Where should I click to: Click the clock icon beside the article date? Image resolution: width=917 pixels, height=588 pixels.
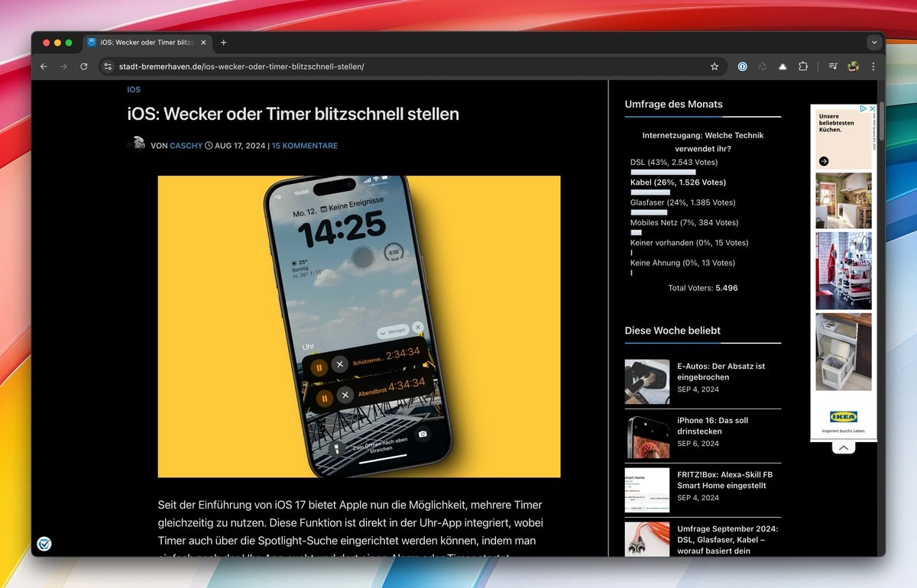(x=209, y=145)
